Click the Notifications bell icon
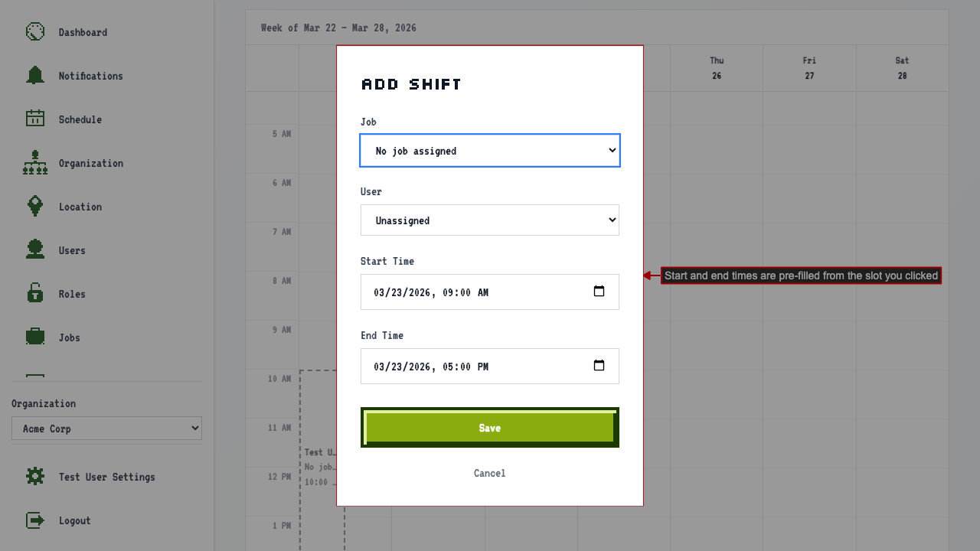This screenshot has height=551, width=980. coord(35,75)
